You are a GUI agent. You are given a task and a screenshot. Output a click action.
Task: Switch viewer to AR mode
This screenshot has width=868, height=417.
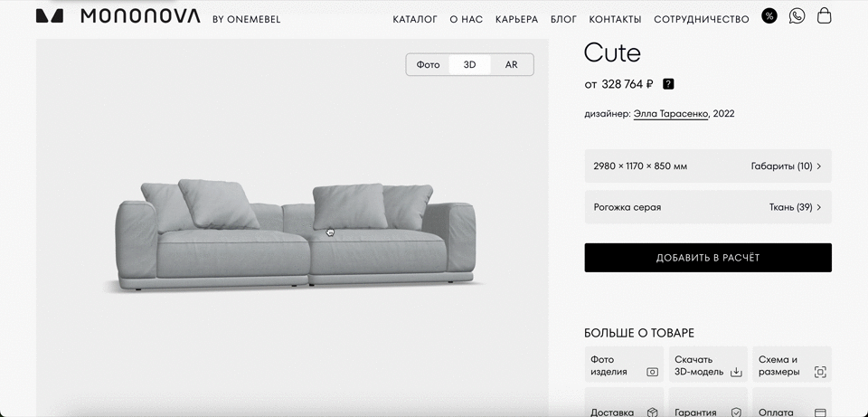tap(512, 65)
